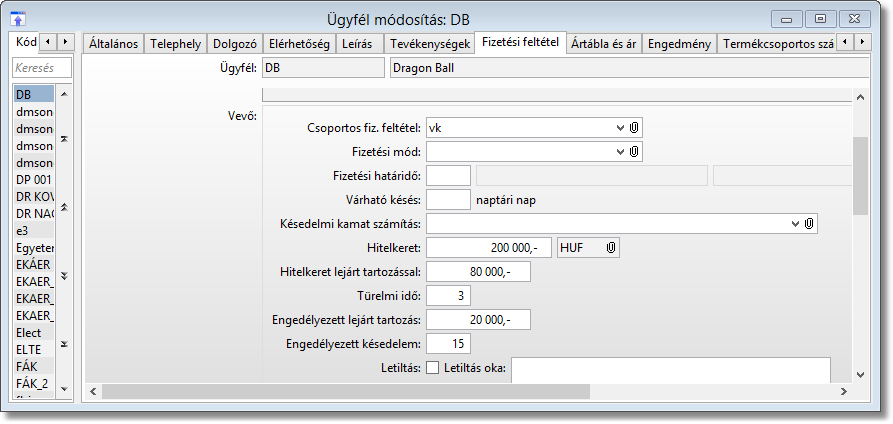Open the Késedelmi kamat számítás dropdown
Screen dimensions: 893x424
[x=796, y=223]
